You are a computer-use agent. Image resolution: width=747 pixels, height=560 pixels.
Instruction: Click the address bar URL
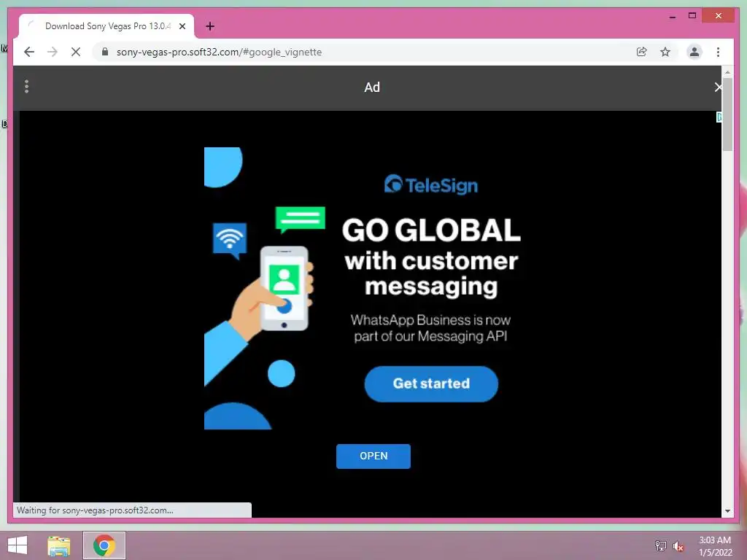click(219, 52)
